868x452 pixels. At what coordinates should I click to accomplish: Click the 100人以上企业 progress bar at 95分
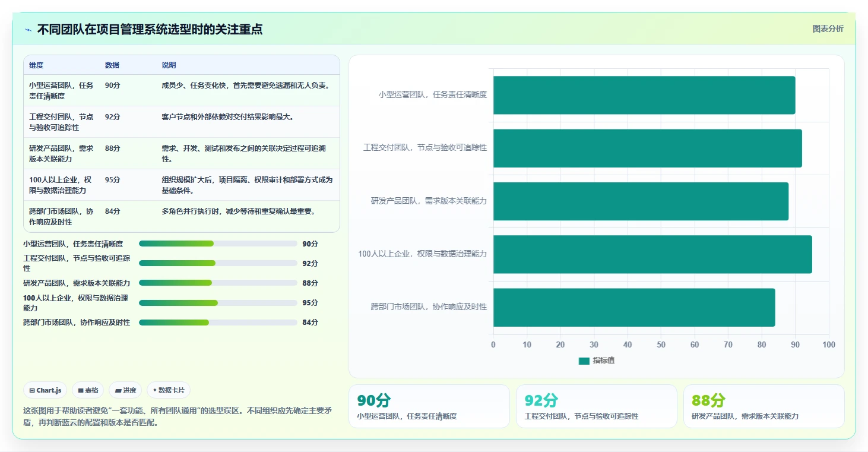218,303
